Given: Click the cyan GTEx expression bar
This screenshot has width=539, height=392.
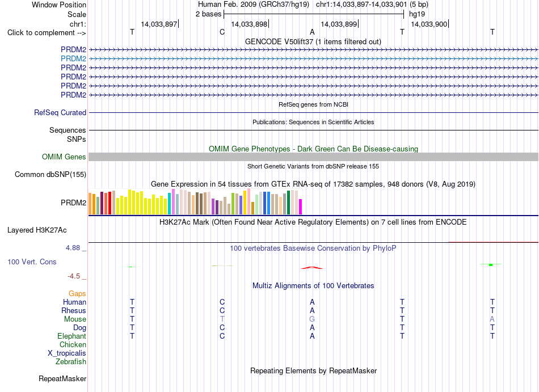Looking at the screenshot, I should click(169, 204).
